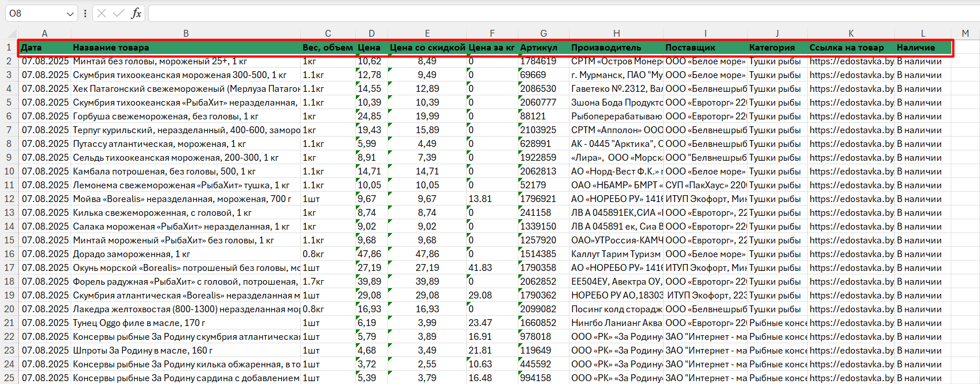Click the 'Наличие' header cell

[x=923, y=48]
